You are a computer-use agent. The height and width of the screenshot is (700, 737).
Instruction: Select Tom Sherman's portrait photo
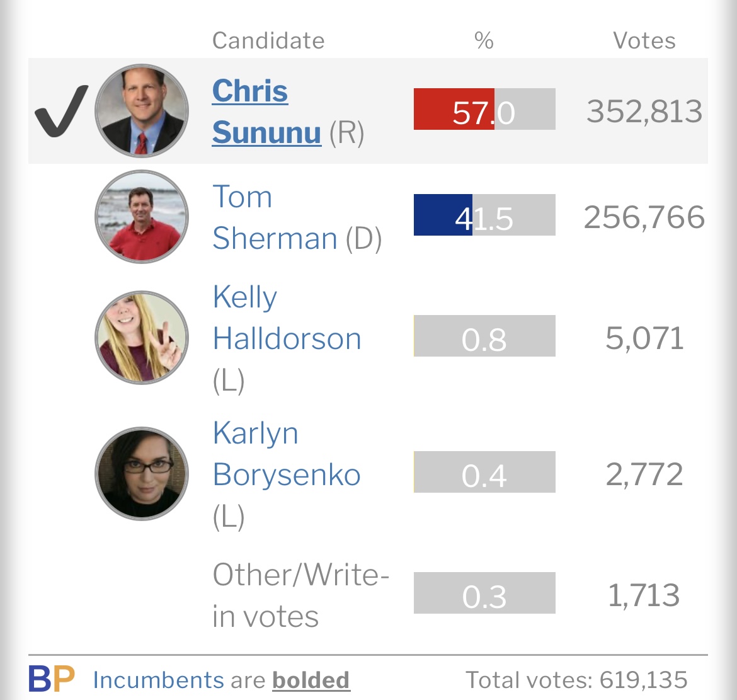click(x=142, y=217)
